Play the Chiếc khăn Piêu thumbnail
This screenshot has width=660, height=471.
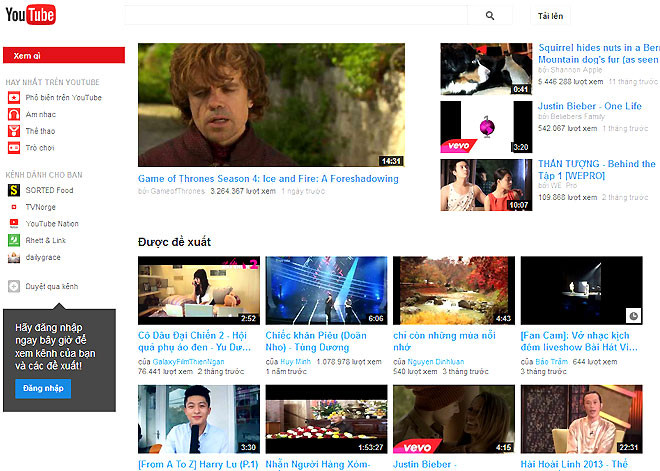(x=327, y=290)
